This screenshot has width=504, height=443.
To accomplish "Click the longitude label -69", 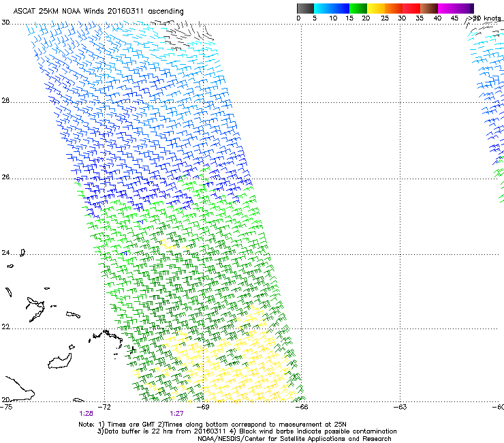I will pyautogui.click(x=203, y=407).
